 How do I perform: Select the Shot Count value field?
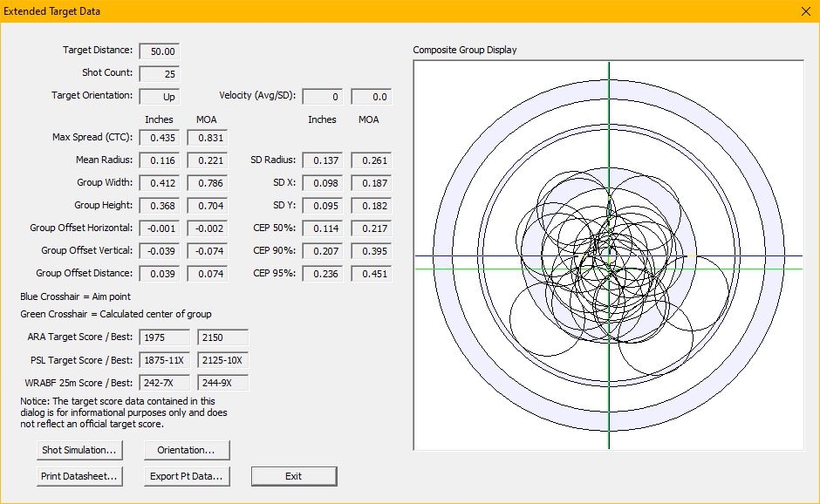[x=160, y=74]
